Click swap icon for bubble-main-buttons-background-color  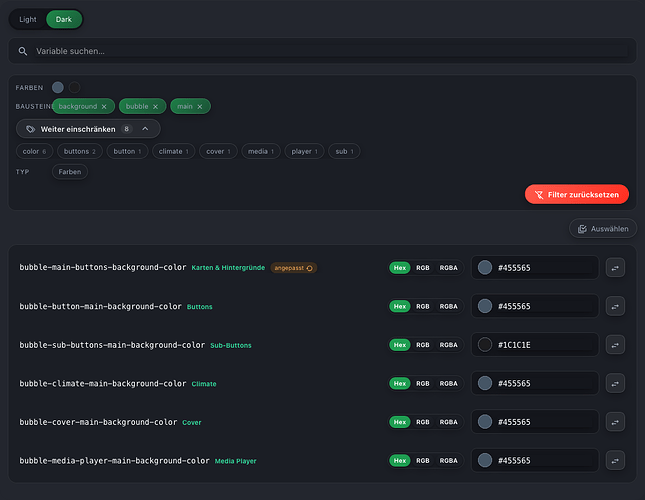point(615,268)
